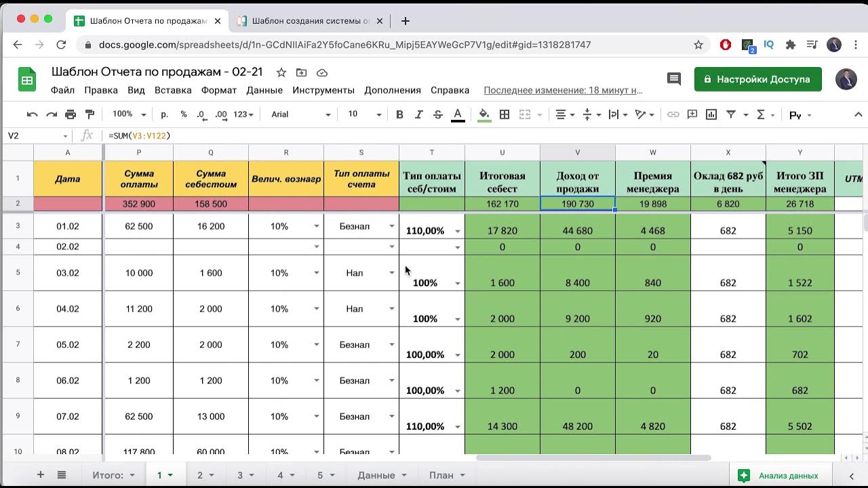Open the font size 10 dropdown
The height and width of the screenshot is (488, 868).
tap(365, 115)
